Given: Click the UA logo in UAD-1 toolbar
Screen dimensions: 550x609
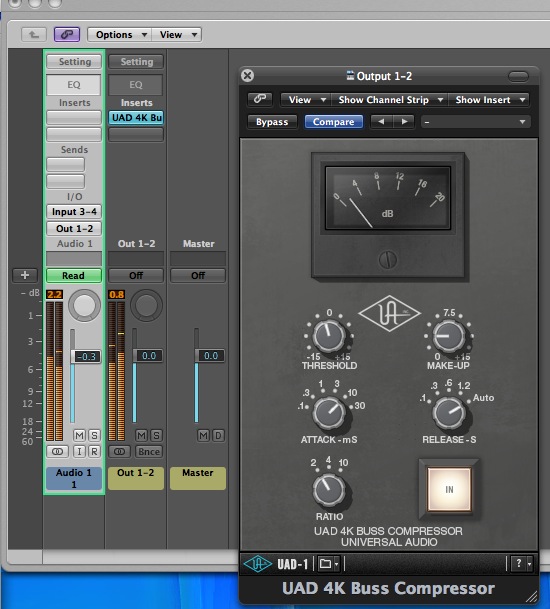Looking at the screenshot, I should [258, 564].
